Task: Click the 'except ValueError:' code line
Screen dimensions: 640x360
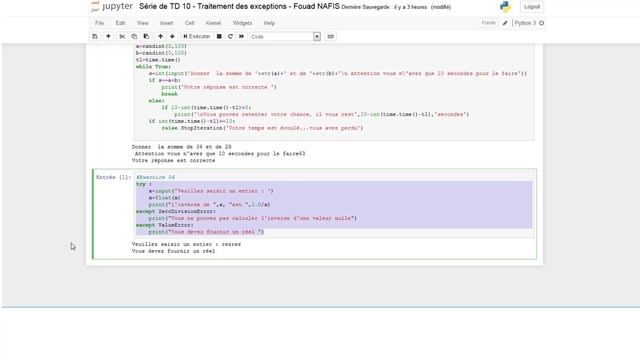Action: pos(164,225)
